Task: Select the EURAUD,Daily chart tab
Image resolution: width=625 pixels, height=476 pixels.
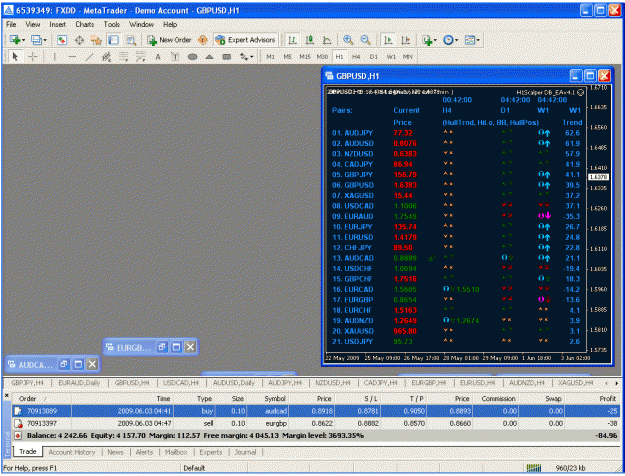Action: [x=79, y=383]
